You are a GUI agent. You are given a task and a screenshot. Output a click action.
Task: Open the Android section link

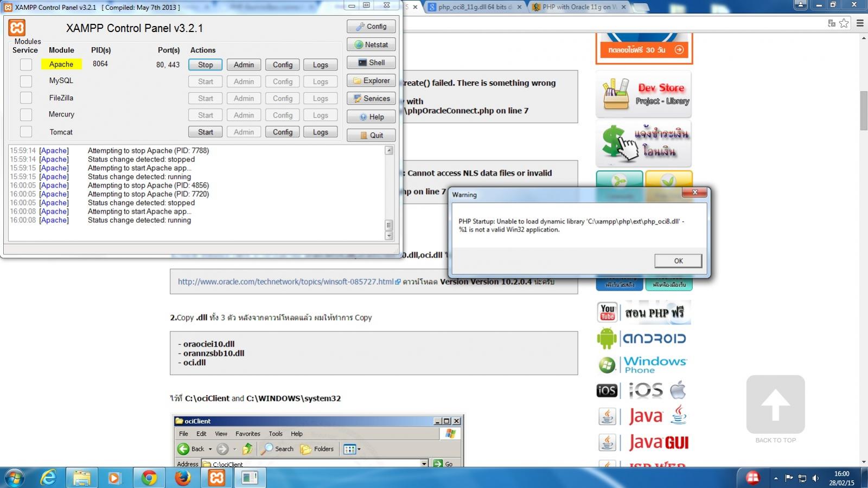(x=643, y=338)
